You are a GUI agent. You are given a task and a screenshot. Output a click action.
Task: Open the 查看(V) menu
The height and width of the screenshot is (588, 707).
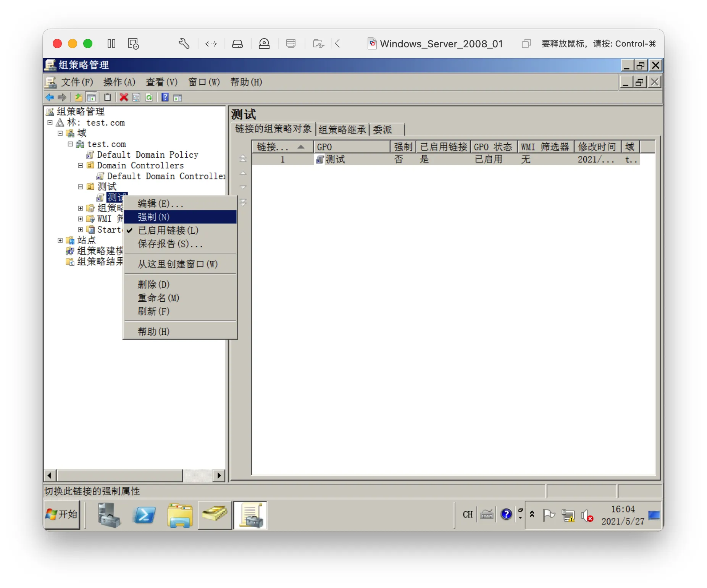point(161,82)
